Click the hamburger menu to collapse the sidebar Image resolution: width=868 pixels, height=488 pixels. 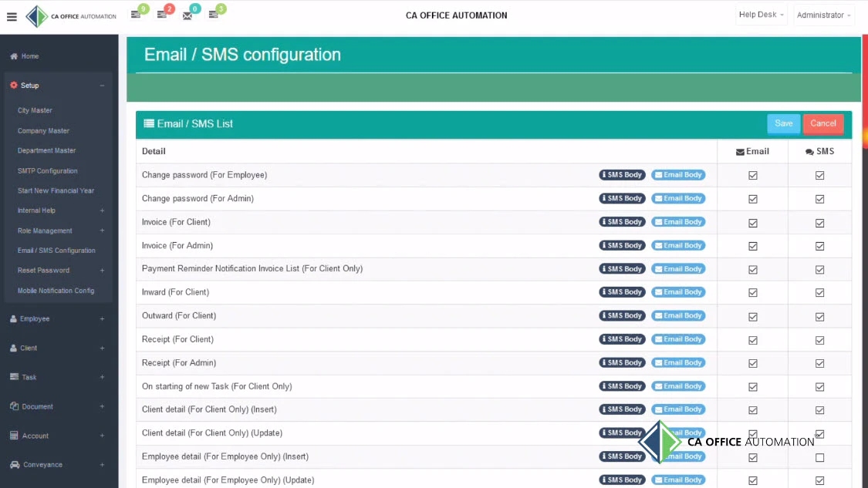tap(12, 17)
